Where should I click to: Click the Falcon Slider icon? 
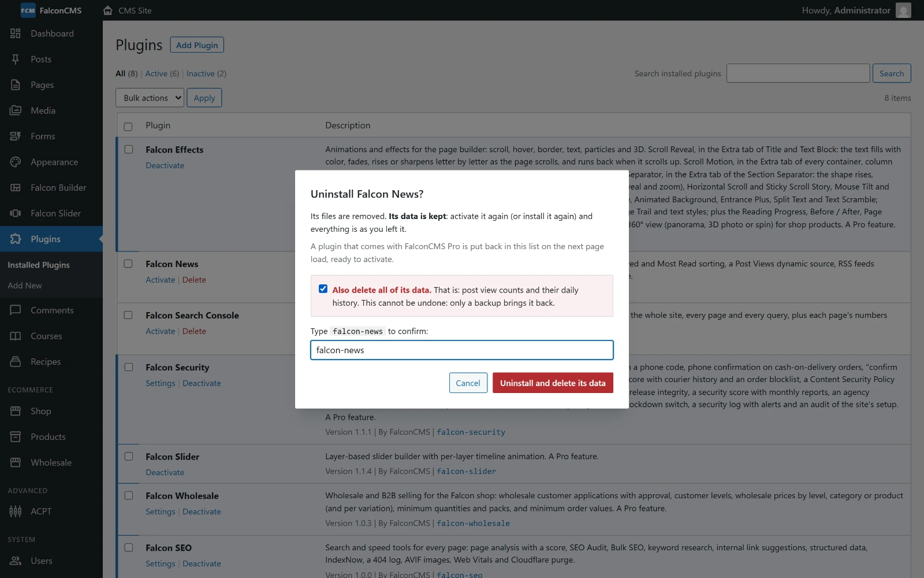[x=16, y=213]
